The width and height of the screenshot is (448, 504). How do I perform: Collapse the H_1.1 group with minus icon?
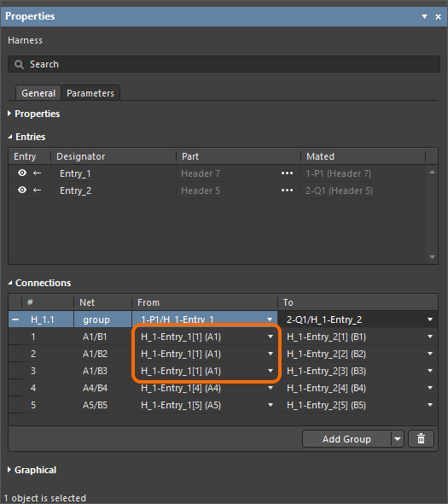click(15, 319)
